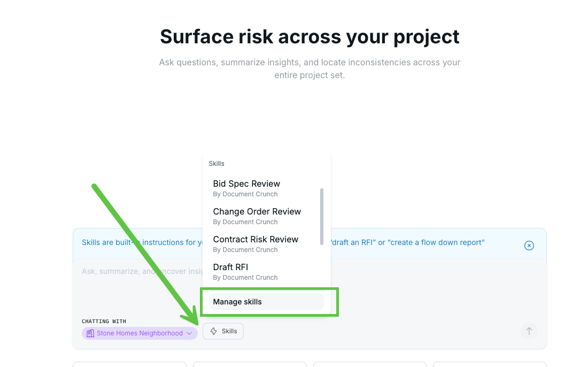Image resolution: width=588 pixels, height=367 pixels.
Task: Click the Skills list scrollbar
Action: coord(322,217)
